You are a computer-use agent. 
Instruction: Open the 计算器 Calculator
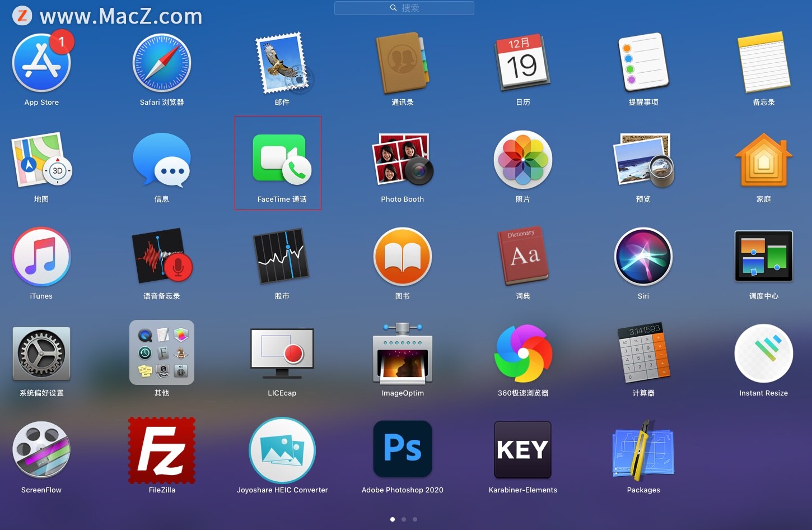(643, 354)
